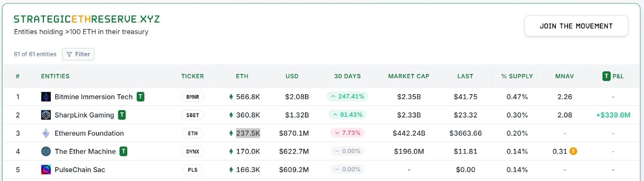
Task: Click the BMNR ticker pill
Action: point(192,97)
